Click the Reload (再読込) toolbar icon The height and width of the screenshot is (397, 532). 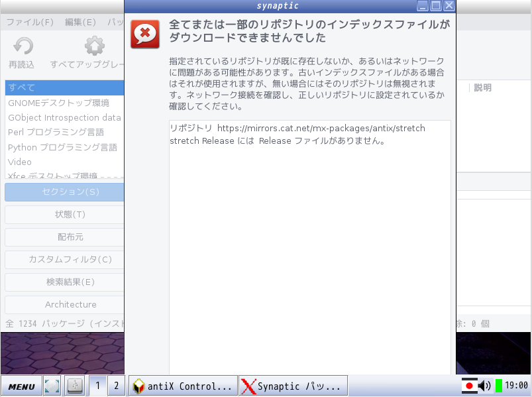coord(23,46)
